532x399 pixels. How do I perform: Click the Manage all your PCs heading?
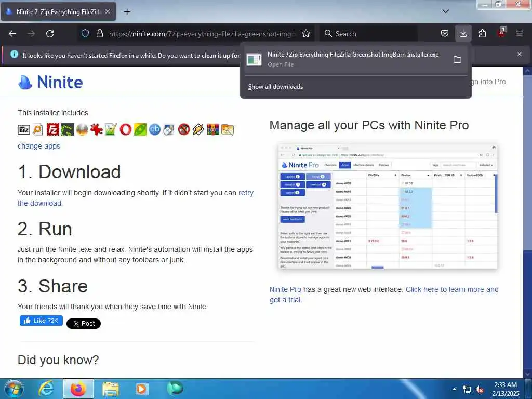point(369,125)
